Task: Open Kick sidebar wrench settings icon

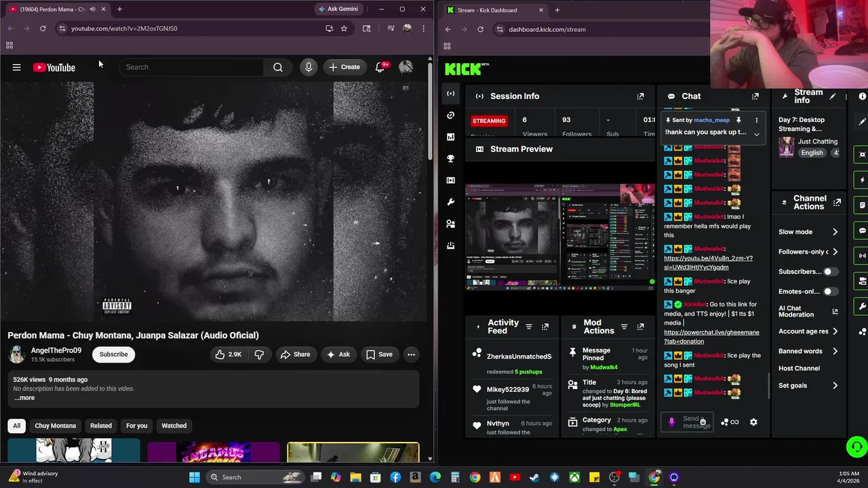Action: 450,202
